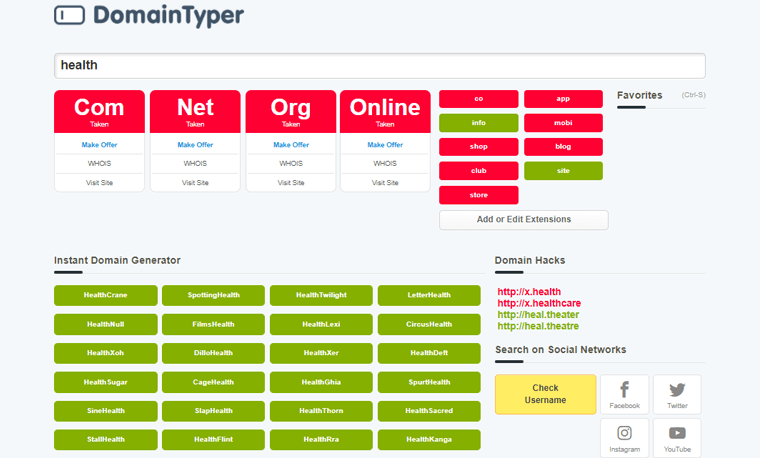Open YouTube username search
The width and height of the screenshot is (760, 458).
(677, 438)
